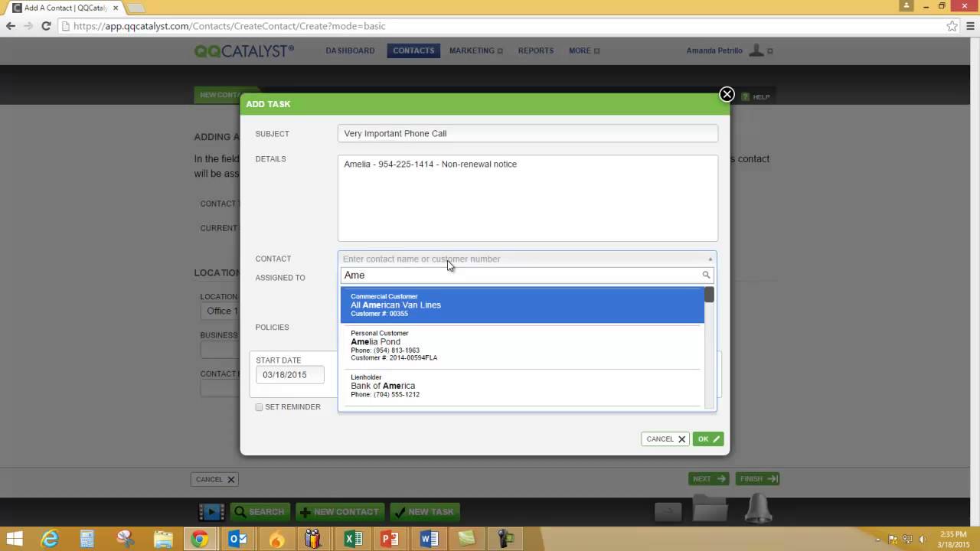
Task: Open the Reports menu
Action: 536,51
